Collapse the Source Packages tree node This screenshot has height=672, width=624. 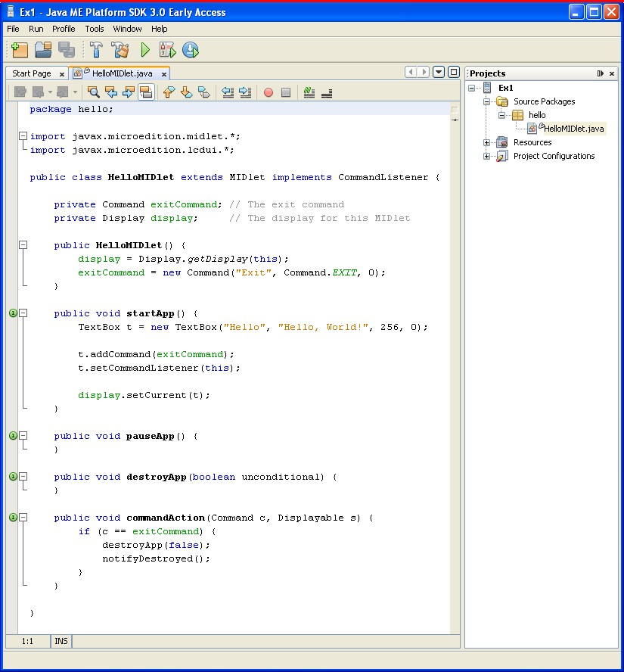(487, 101)
